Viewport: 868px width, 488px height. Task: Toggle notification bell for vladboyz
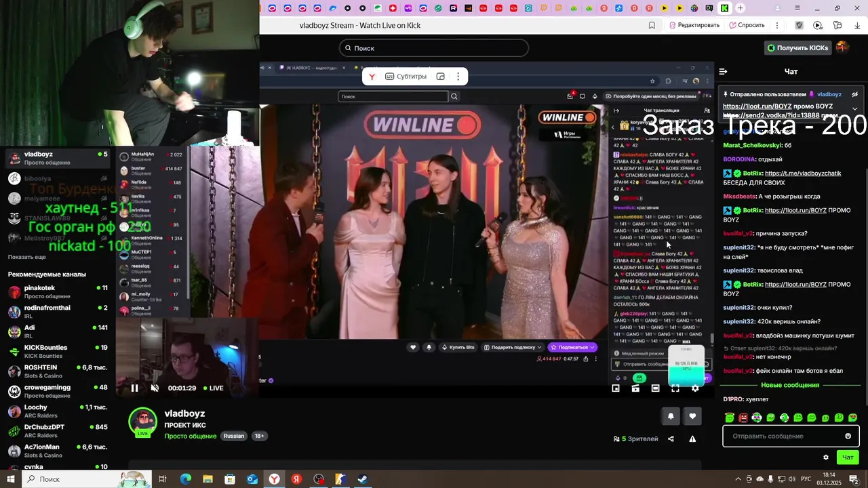[671, 416]
